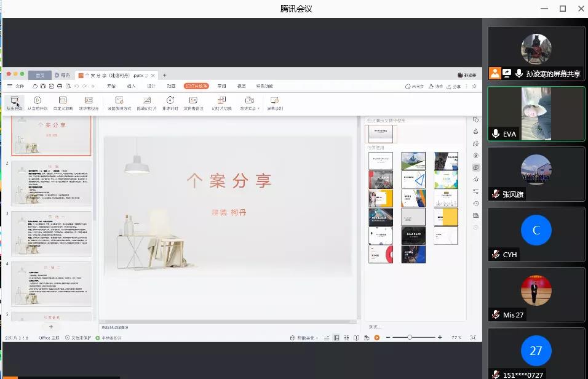Image resolution: width=588 pixels, height=379 pixels.
Task: Click 从头开始 slideshow start icon
Action: pyautogui.click(x=14, y=100)
